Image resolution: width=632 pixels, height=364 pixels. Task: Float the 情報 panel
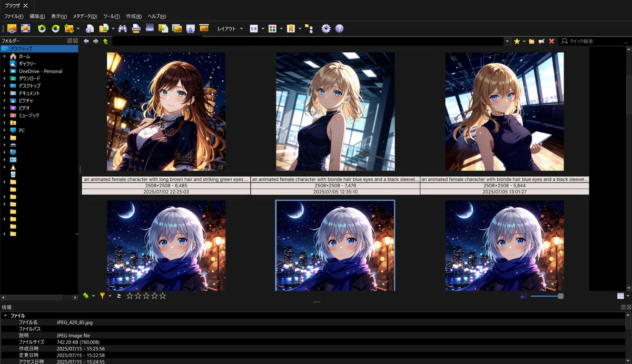[x=623, y=307]
